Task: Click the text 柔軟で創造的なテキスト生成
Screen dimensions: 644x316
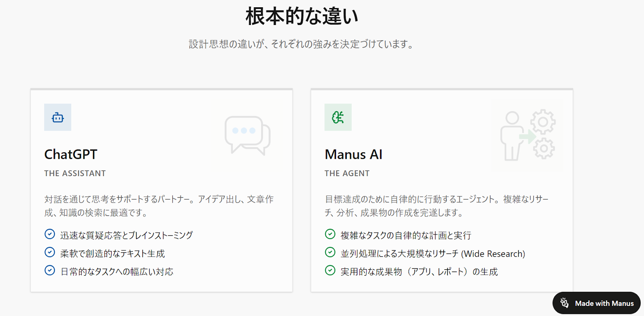Action: (113, 254)
